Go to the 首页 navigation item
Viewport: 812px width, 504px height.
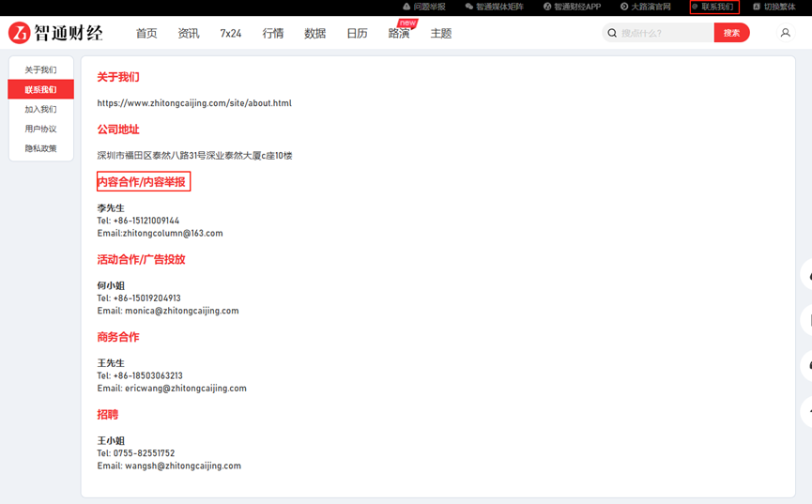pos(146,33)
